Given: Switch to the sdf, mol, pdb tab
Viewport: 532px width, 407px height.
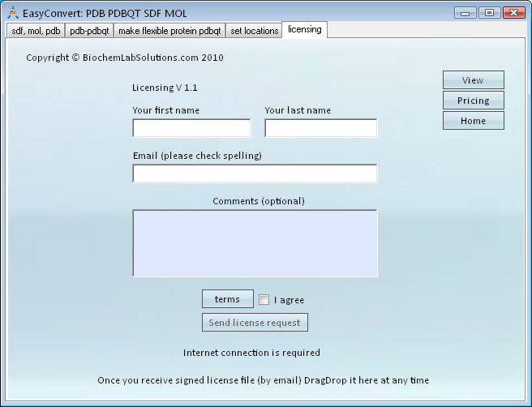Looking at the screenshot, I should pyautogui.click(x=36, y=31).
